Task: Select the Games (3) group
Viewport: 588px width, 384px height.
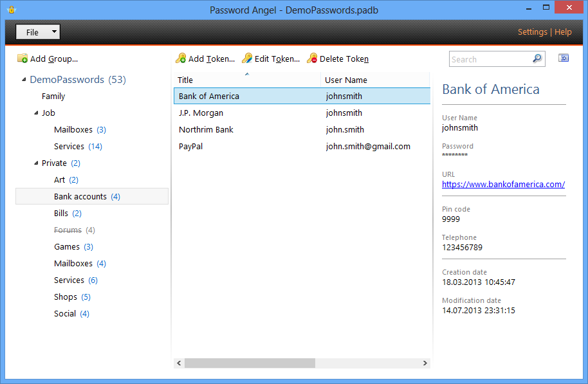Action: [x=73, y=247]
